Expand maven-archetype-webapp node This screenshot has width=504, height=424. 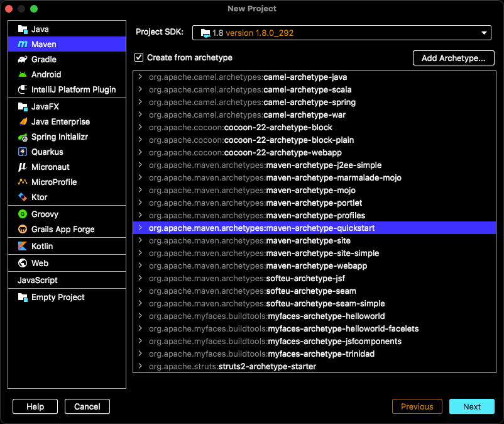click(x=140, y=265)
